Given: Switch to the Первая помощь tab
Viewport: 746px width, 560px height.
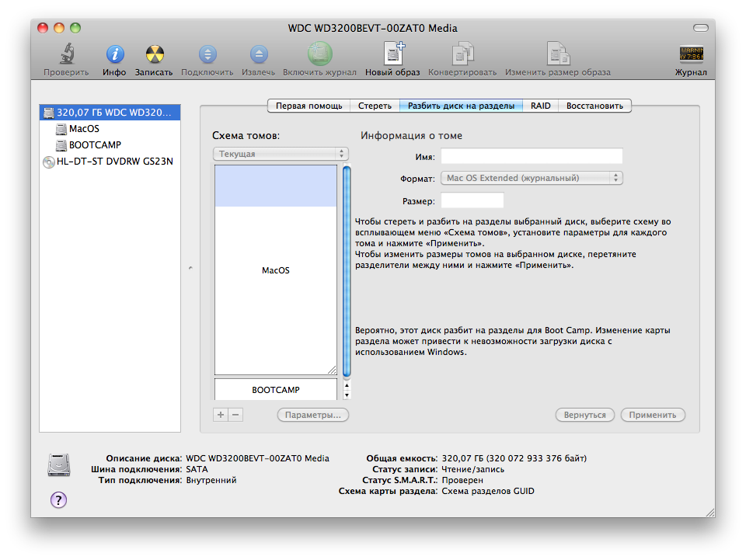Looking at the screenshot, I should tap(309, 106).
